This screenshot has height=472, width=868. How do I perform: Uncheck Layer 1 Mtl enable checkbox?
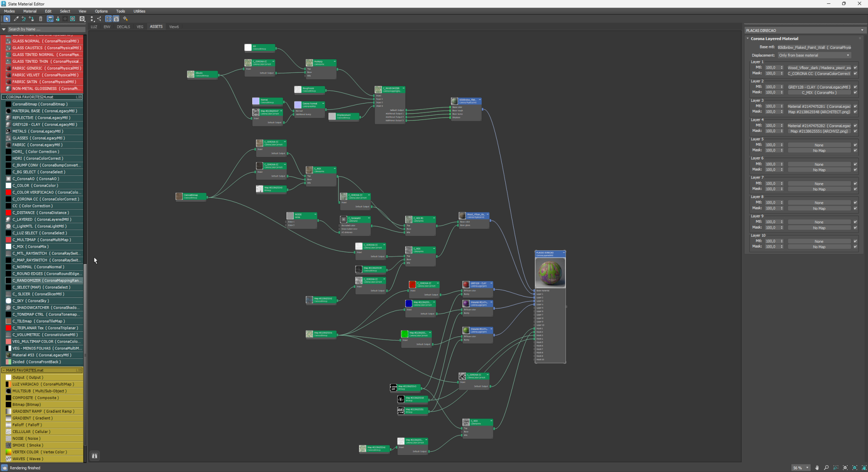point(855,67)
